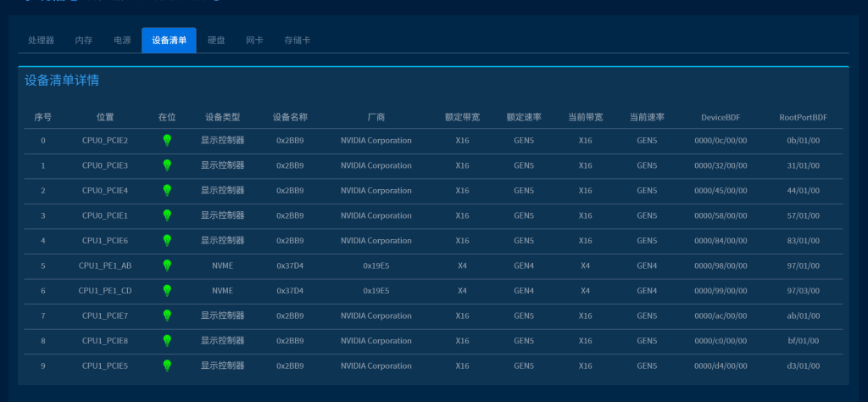Switch to the 存储卡 tab
This screenshot has height=402, width=868.
[298, 41]
